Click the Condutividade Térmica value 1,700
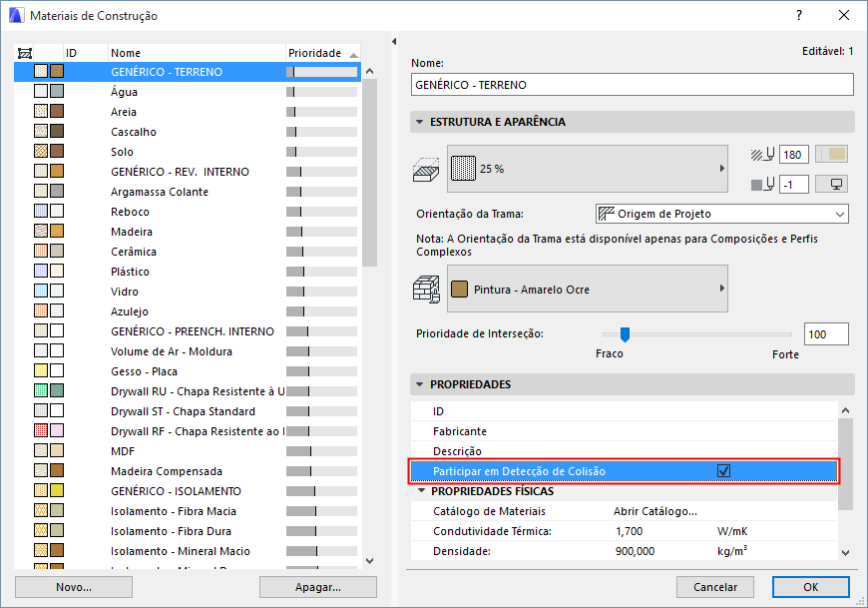 click(x=630, y=531)
